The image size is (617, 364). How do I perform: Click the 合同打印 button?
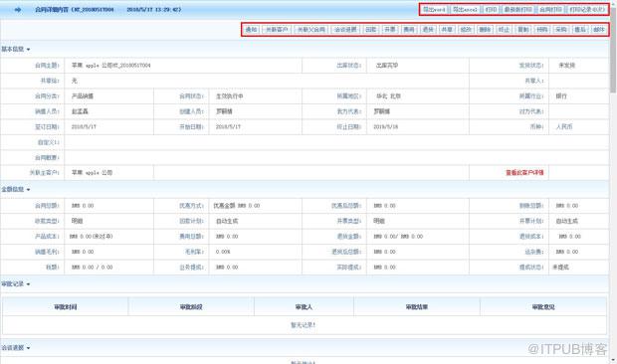point(550,9)
